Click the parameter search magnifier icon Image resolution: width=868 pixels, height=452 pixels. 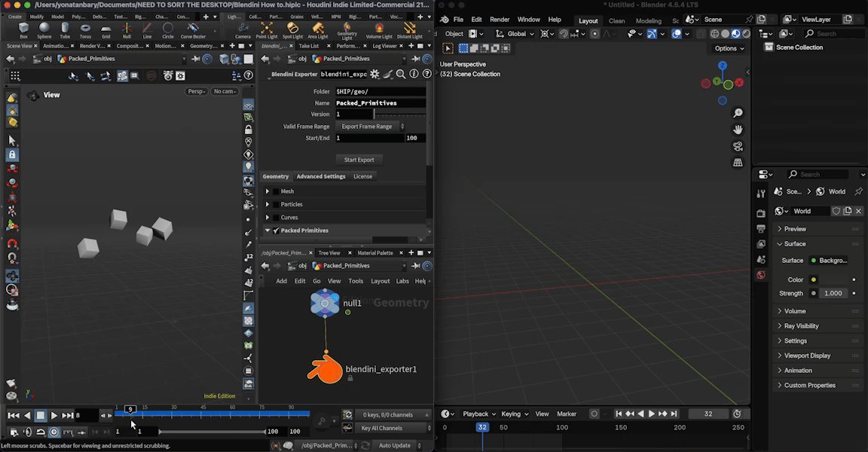pos(401,74)
